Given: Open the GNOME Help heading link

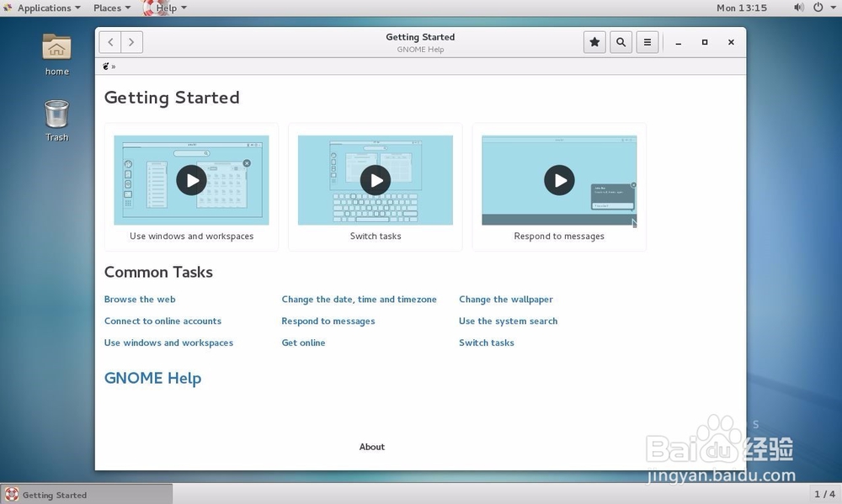Looking at the screenshot, I should (x=152, y=379).
